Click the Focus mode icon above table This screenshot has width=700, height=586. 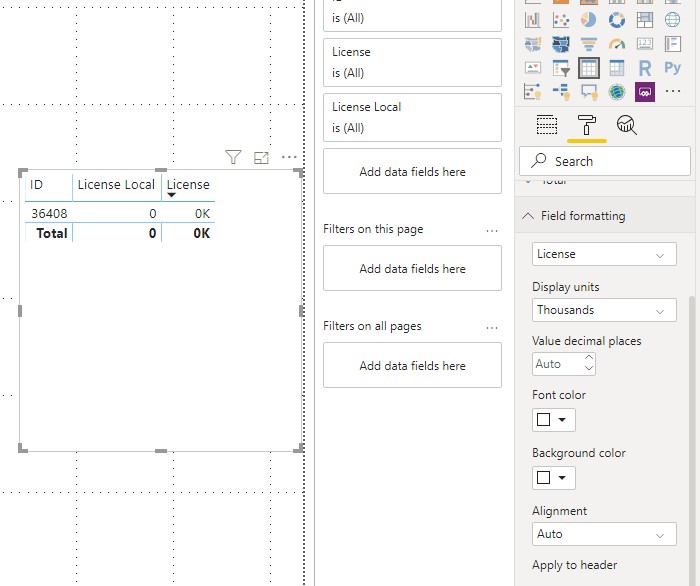pyautogui.click(x=261, y=158)
